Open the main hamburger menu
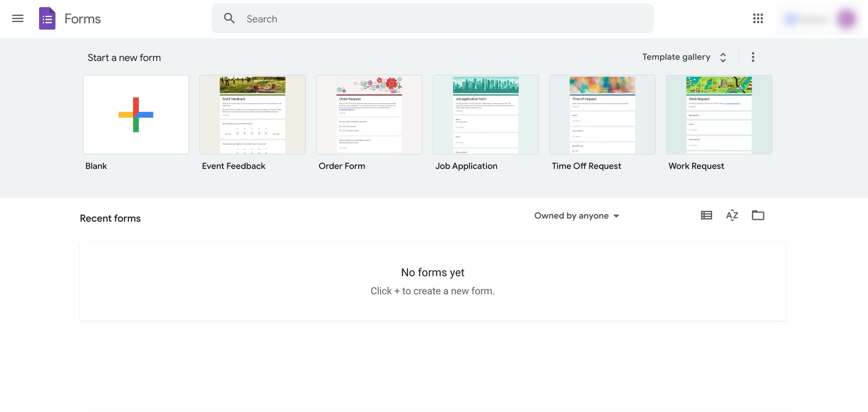 pos(18,19)
